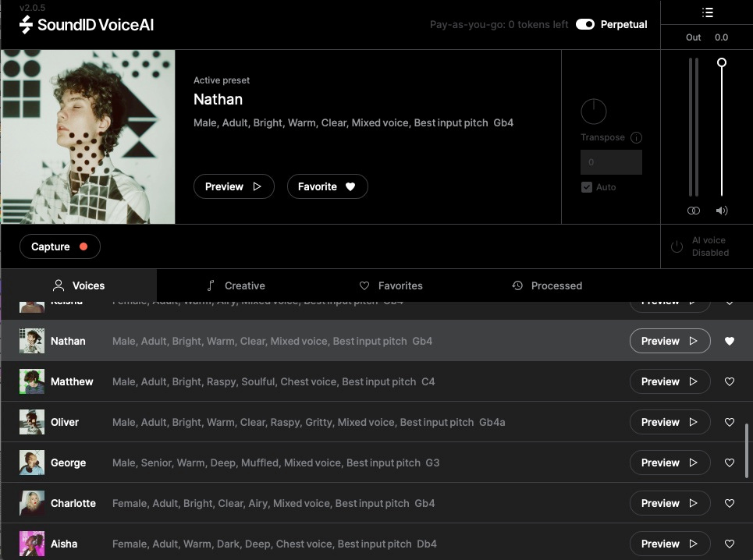The height and width of the screenshot is (560, 753).
Task: Favorite the Oliver voice heart
Action: [x=730, y=422]
